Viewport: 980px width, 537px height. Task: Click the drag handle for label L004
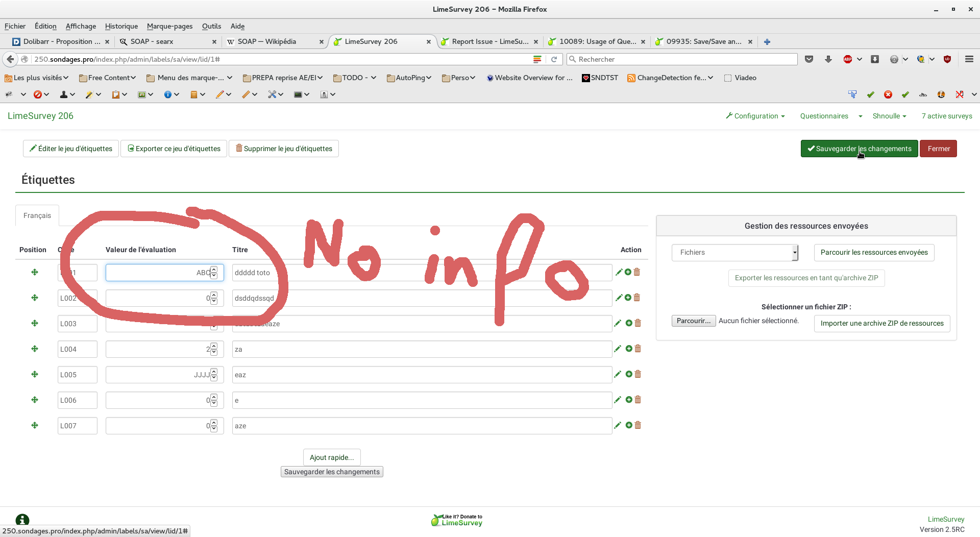35,349
